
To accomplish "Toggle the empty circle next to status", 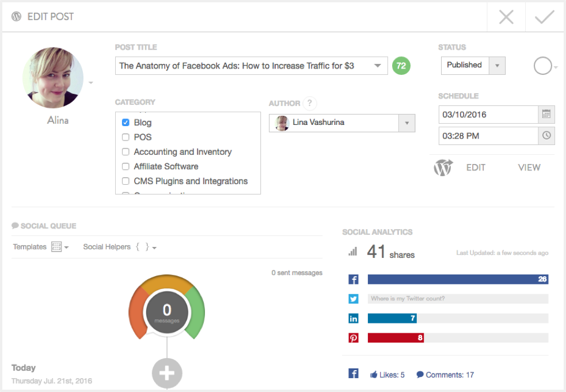I will [x=542, y=66].
